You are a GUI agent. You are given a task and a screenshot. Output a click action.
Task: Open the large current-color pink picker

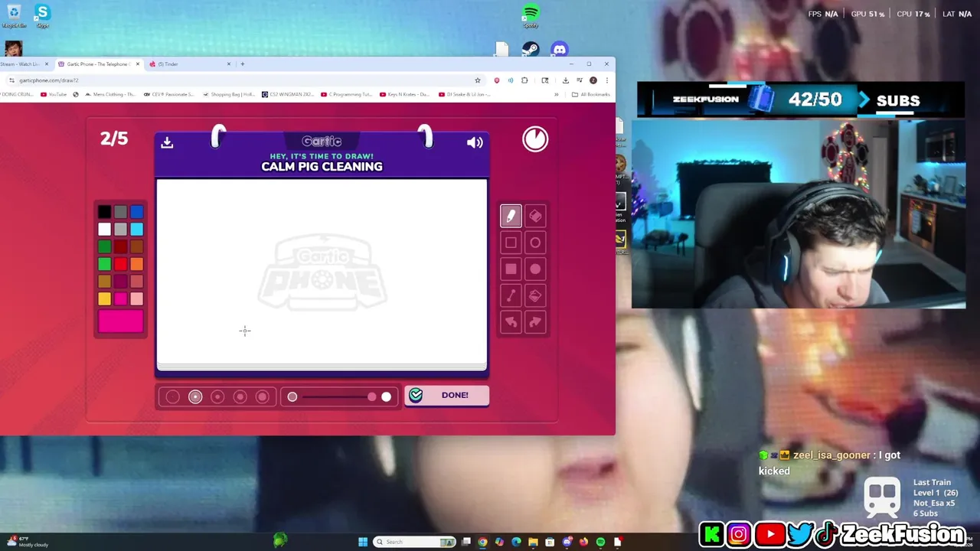[120, 321]
